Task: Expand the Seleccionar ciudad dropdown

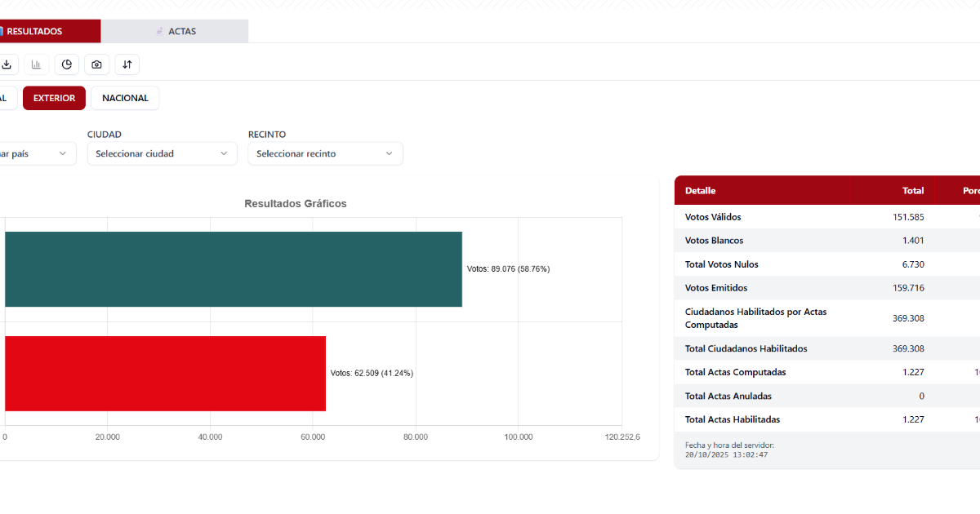Action: 162,153
